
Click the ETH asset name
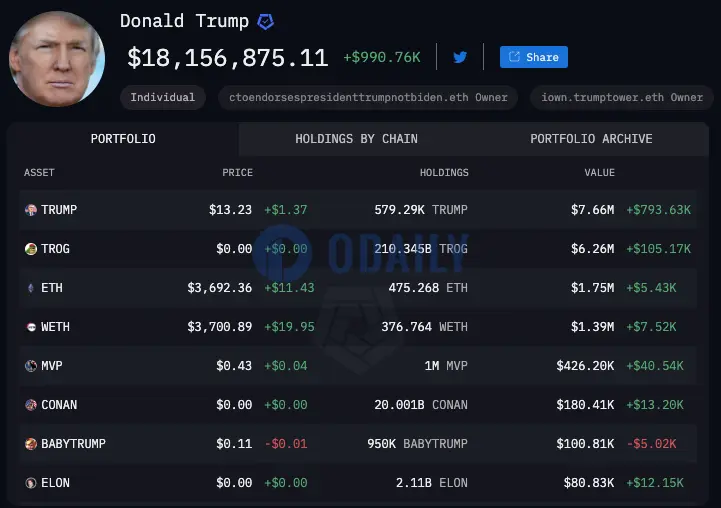tap(52, 288)
